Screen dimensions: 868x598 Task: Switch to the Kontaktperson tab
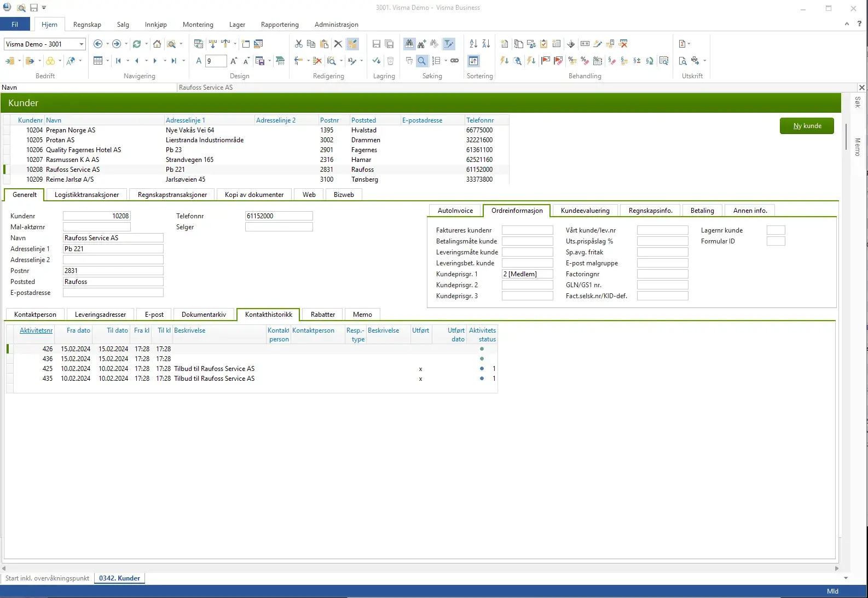pos(35,315)
